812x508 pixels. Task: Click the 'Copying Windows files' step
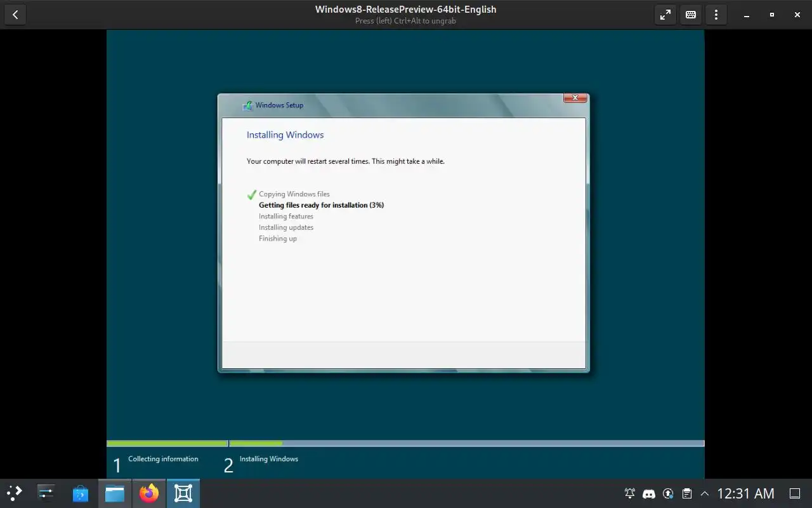294,194
